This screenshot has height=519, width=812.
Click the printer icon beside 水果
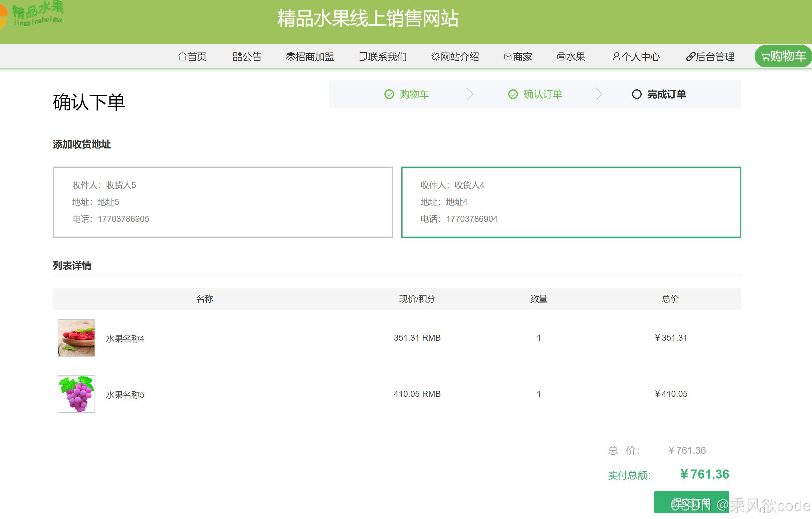pos(561,56)
